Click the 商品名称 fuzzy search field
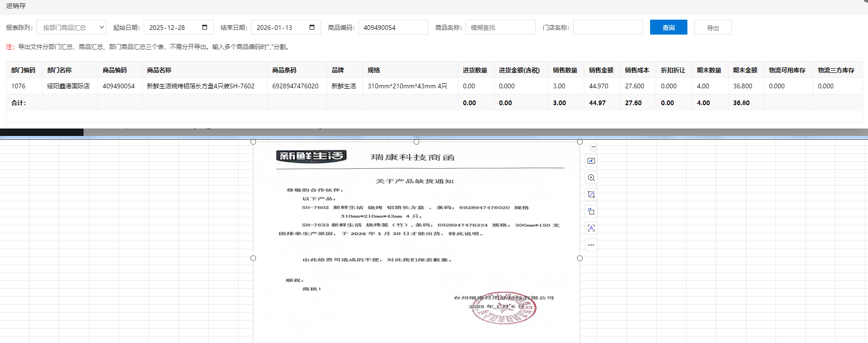The image size is (868, 343). coord(500,28)
